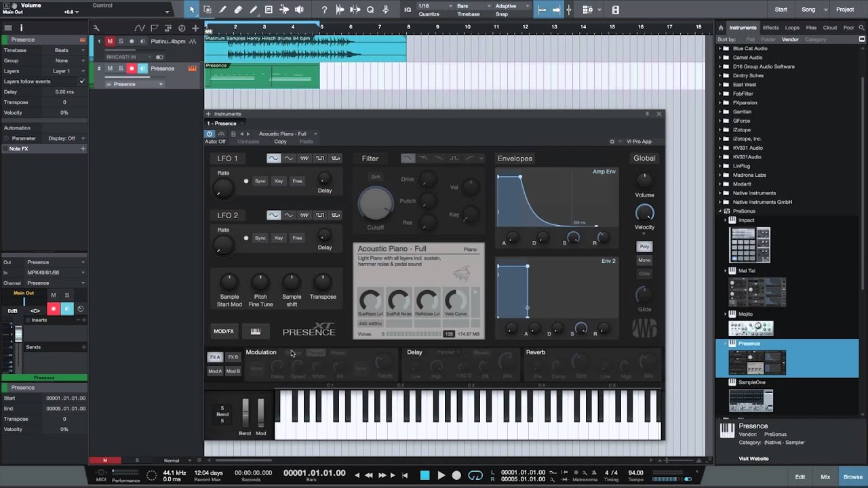Enable LFO 1 Sync button
This screenshot has height=488, width=868.
click(x=260, y=181)
